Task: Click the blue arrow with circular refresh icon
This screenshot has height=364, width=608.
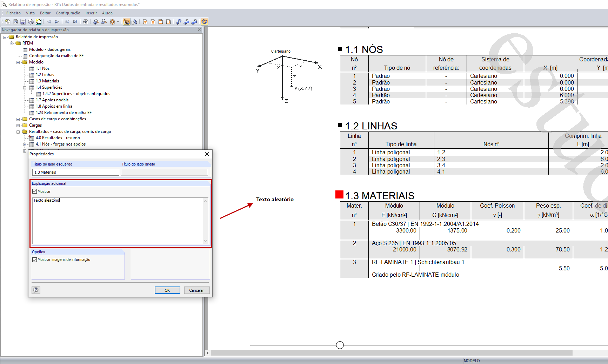Action: [x=179, y=22]
